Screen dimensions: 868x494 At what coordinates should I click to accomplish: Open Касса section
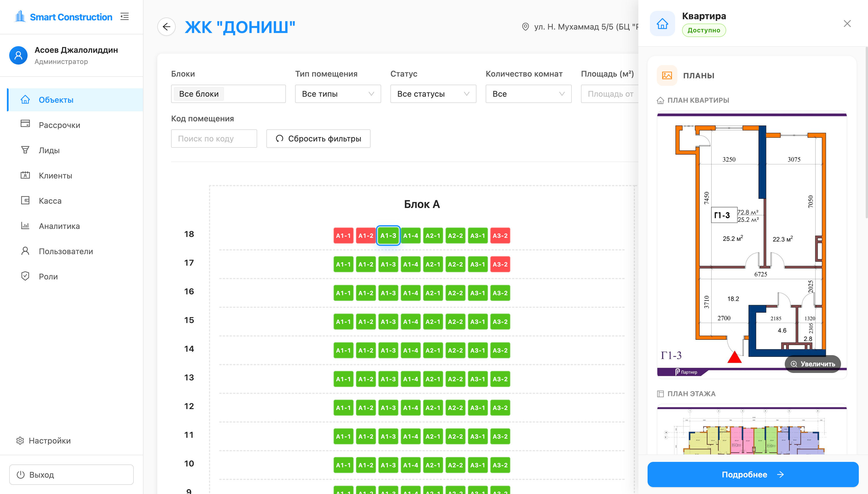(75, 201)
